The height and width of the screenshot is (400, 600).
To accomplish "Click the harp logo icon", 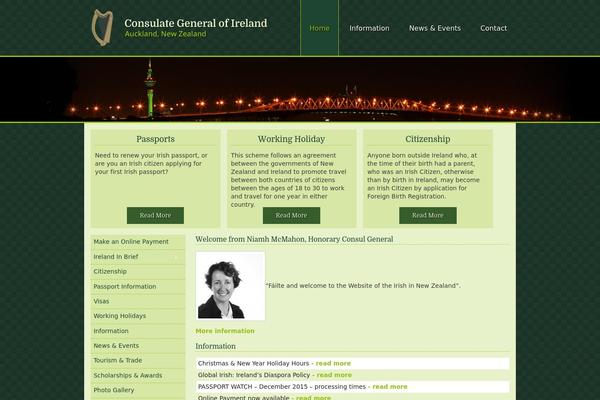I will [102, 28].
